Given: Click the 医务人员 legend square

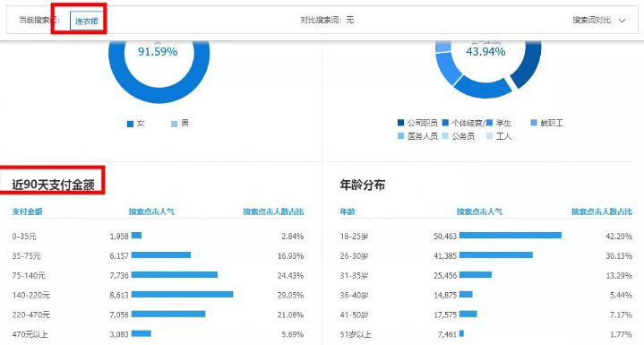Looking at the screenshot, I should 401,136.
